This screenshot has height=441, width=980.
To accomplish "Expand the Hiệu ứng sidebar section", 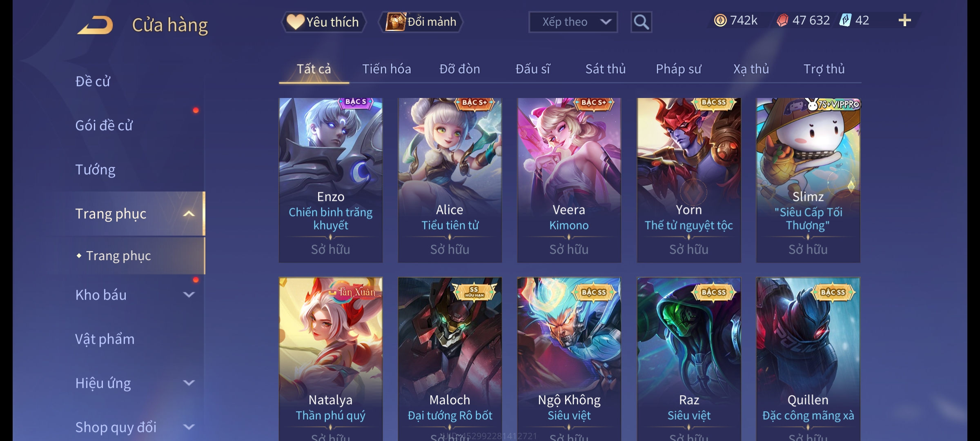I will (189, 383).
